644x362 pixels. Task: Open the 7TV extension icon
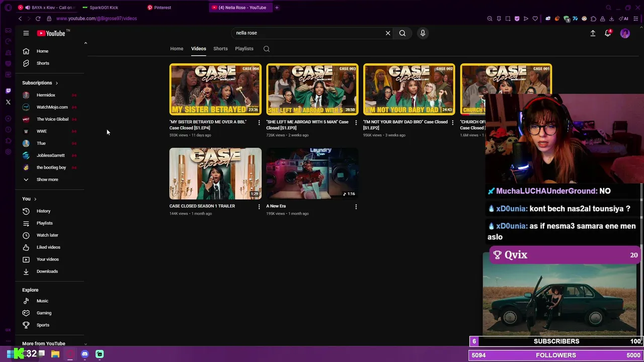(575, 19)
